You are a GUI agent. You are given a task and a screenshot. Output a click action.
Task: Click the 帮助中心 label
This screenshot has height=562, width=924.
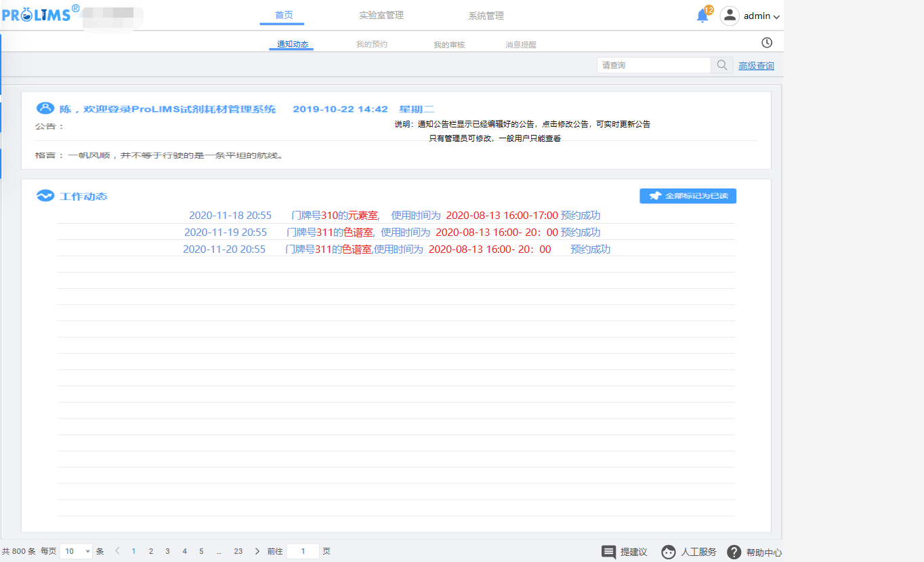click(764, 552)
